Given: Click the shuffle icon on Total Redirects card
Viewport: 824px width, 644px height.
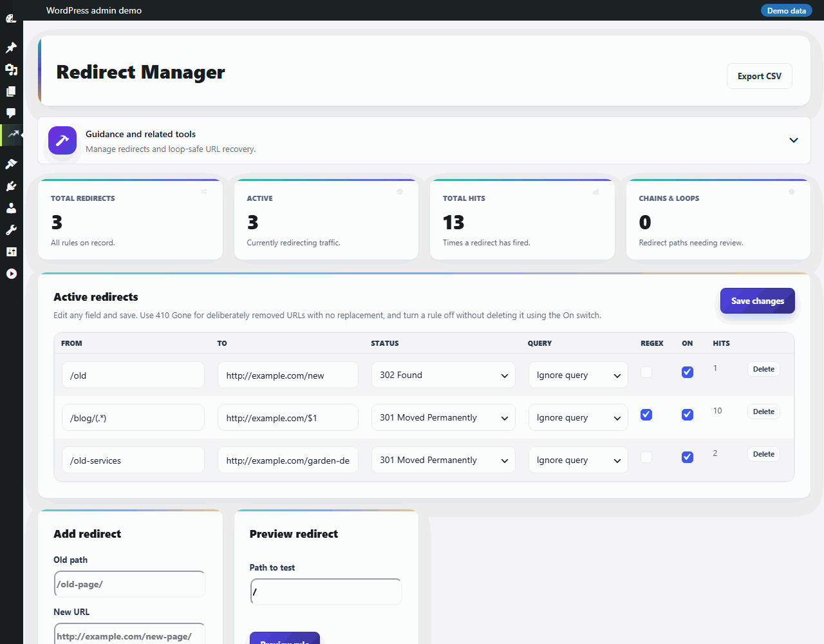Looking at the screenshot, I should point(203,192).
